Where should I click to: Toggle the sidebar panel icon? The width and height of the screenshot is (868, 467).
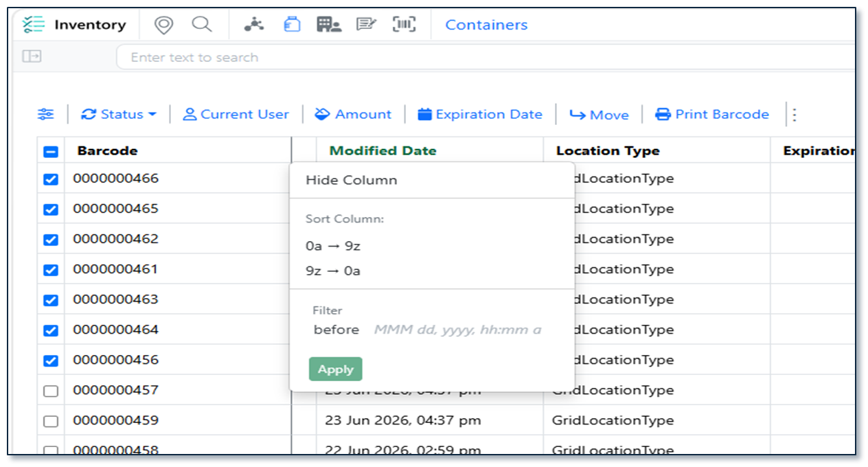(x=32, y=56)
